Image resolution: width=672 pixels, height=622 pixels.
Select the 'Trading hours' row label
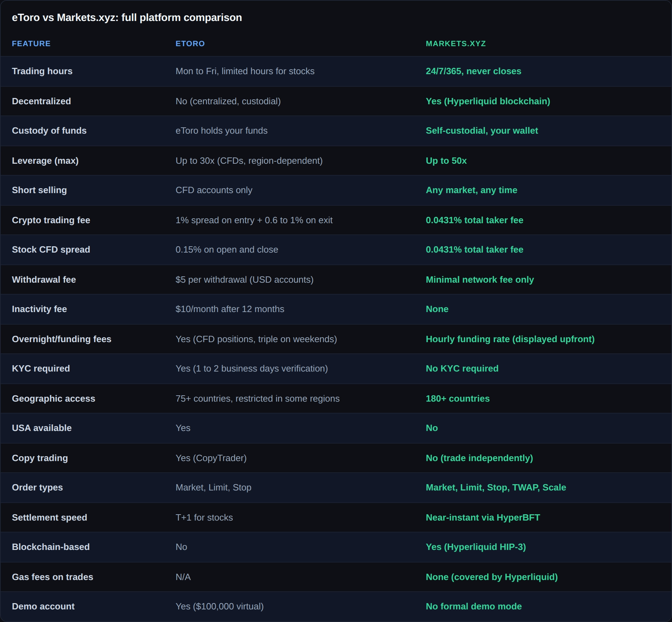[x=42, y=71]
